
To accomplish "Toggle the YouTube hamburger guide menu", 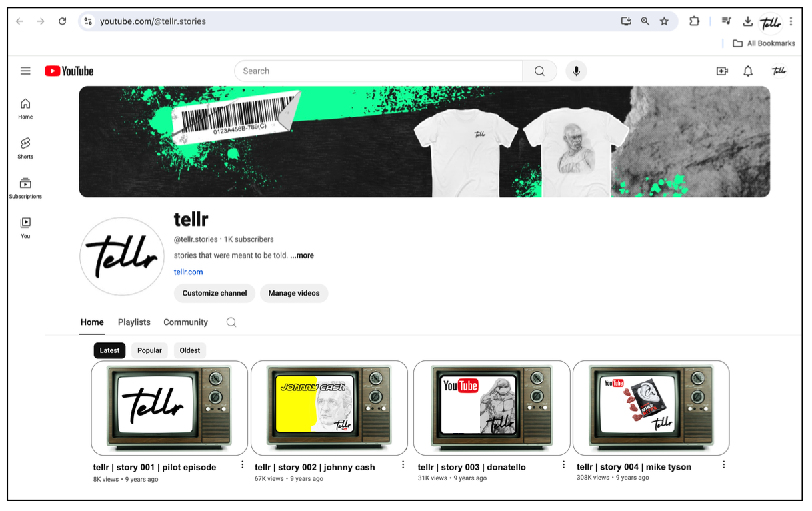I will [x=25, y=71].
